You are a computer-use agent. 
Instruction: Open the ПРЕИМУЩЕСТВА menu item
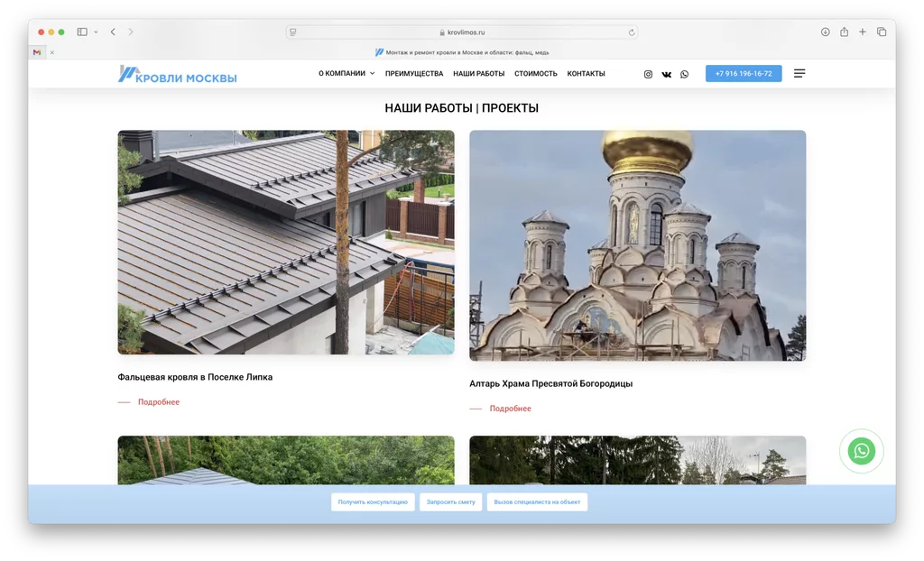click(413, 74)
